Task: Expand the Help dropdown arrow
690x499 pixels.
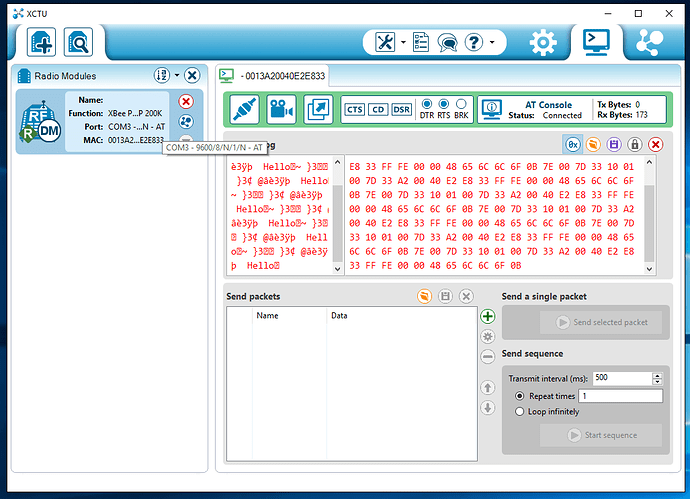Action: (x=492, y=42)
